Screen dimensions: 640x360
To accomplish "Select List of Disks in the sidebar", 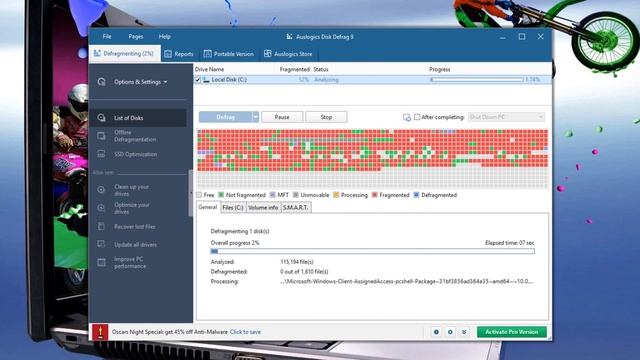I will click(138, 118).
